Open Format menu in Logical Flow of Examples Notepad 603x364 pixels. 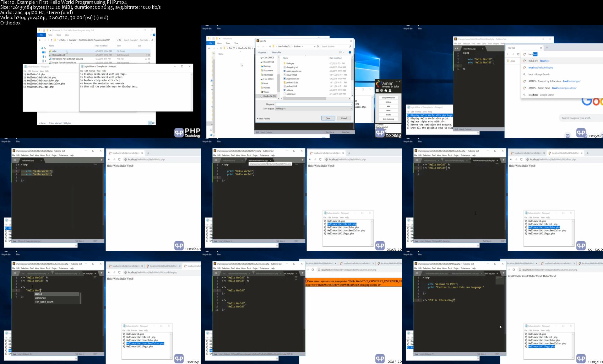[x=92, y=71]
